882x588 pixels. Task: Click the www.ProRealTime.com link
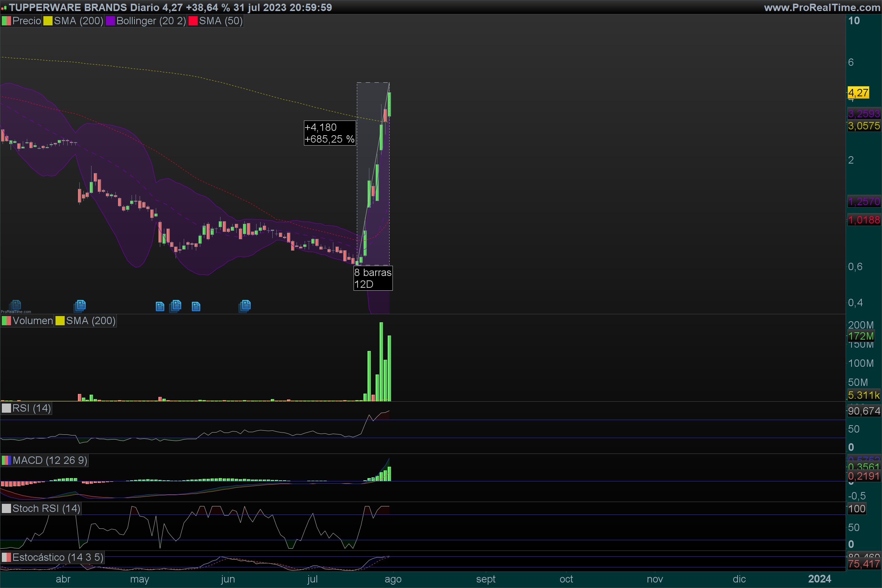click(x=822, y=7)
